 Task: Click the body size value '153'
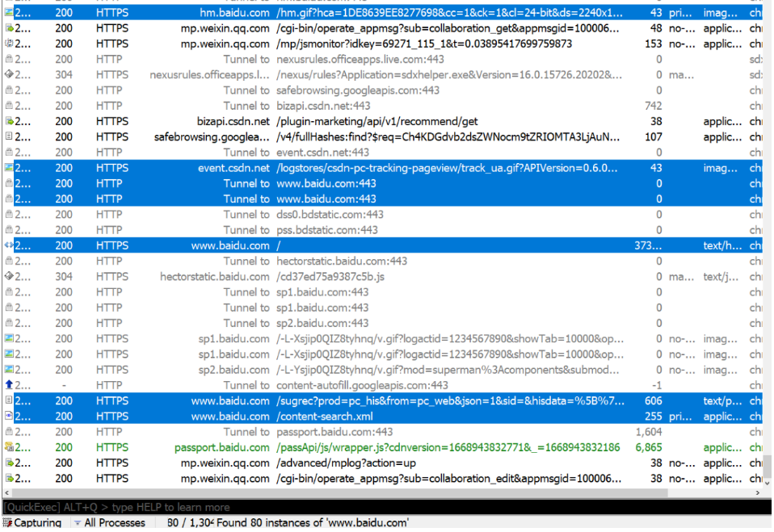click(x=654, y=44)
